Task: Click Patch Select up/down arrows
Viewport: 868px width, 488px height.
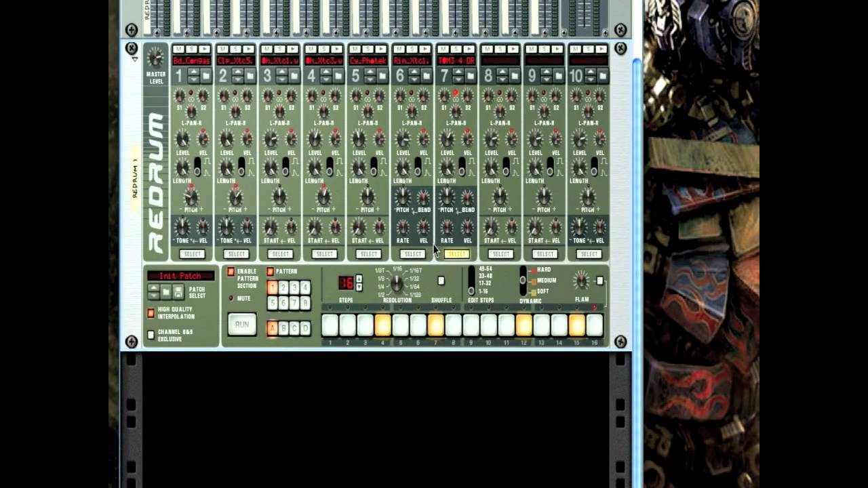Action: (154, 292)
